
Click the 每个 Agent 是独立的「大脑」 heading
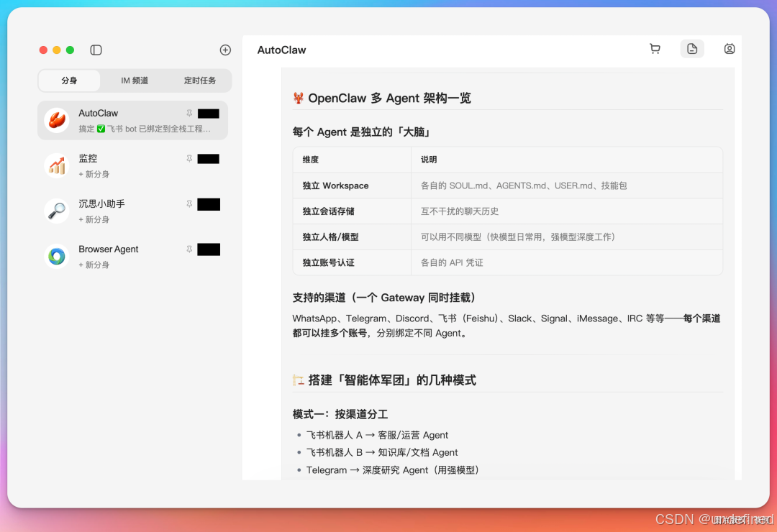tap(362, 132)
